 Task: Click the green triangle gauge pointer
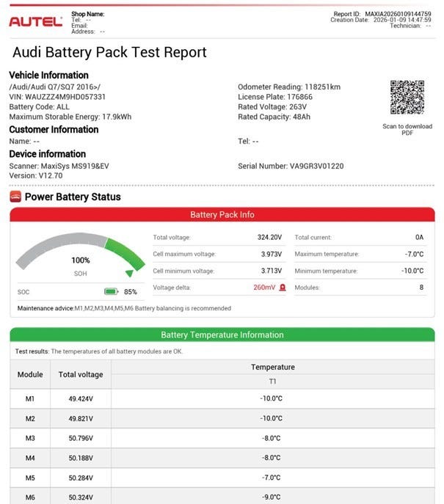pyautogui.click(x=129, y=273)
